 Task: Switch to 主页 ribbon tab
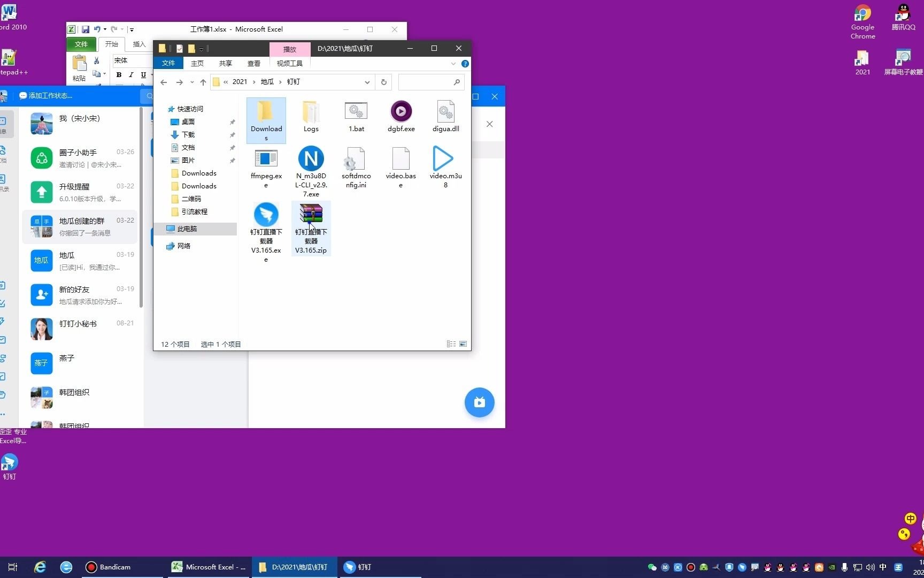[197, 63]
